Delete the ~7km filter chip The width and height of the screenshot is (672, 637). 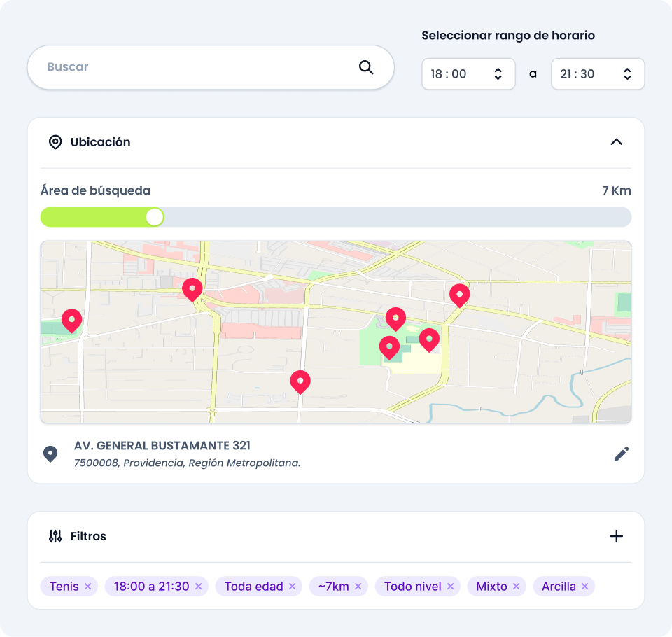click(x=358, y=587)
